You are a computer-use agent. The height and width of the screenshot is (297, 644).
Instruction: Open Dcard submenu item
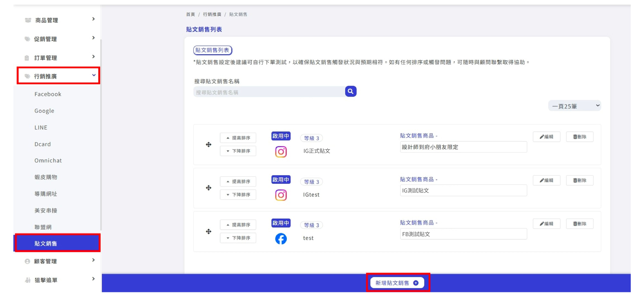(x=43, y=144)
